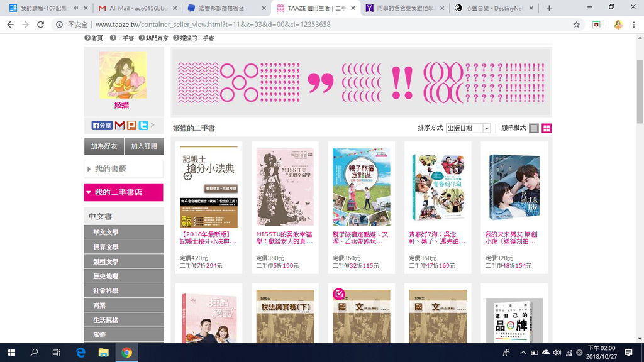Open 我的未來男友 book cover

click(x=514, y=187)
